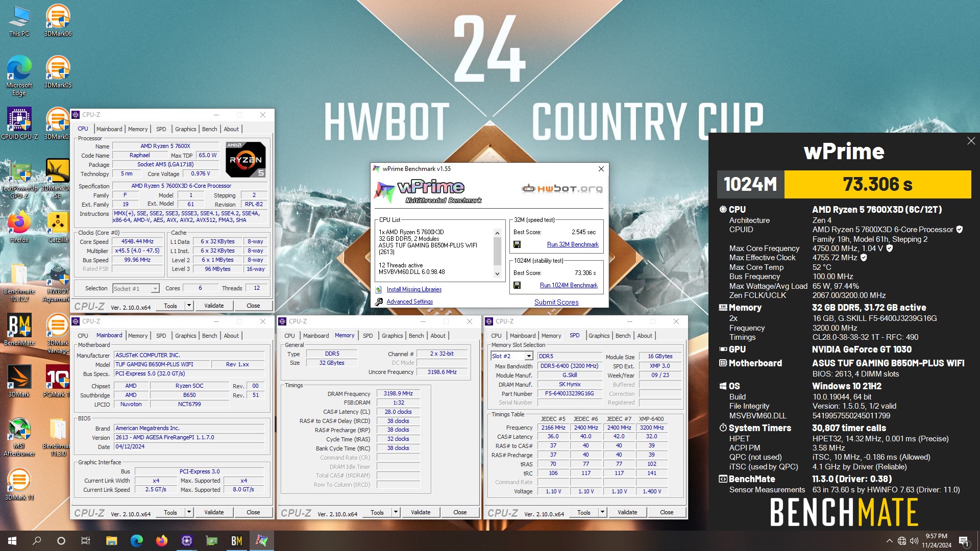Click up arrow of CPU List scrollbar
980x551 pixels.
(498, 233)
